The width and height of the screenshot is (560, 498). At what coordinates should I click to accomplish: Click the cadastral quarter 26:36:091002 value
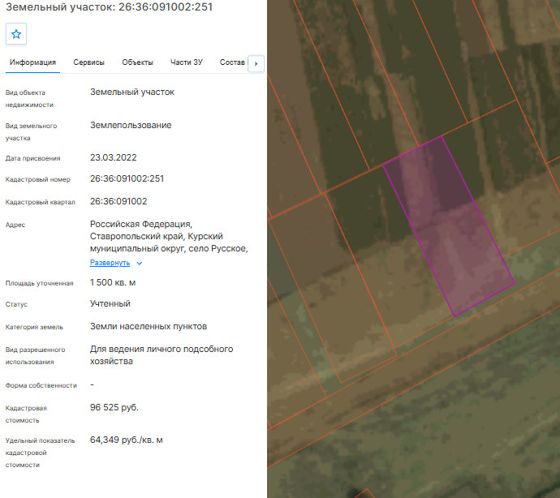pos(119,201)
